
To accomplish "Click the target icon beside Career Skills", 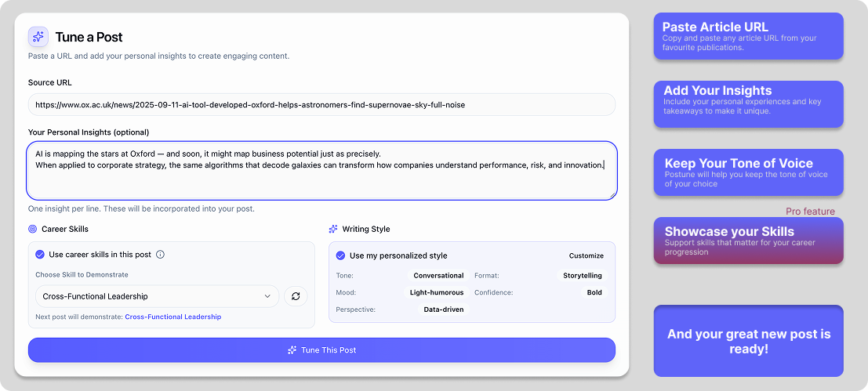I will point(32,230).
